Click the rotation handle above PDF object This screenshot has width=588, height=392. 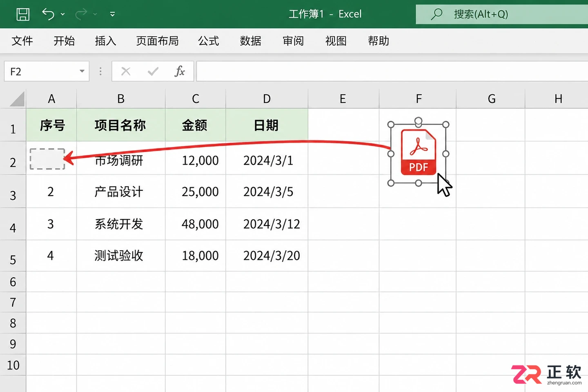[418, 121]
